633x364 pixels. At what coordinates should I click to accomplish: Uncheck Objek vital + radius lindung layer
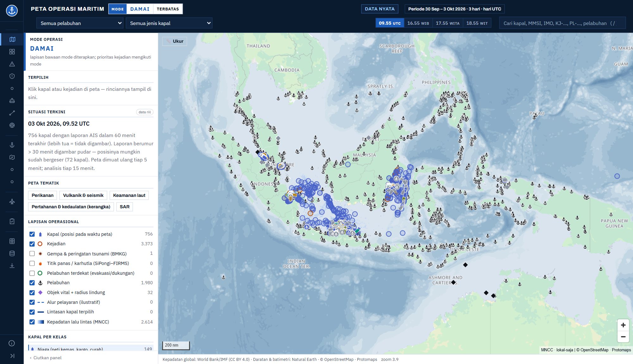32,292
